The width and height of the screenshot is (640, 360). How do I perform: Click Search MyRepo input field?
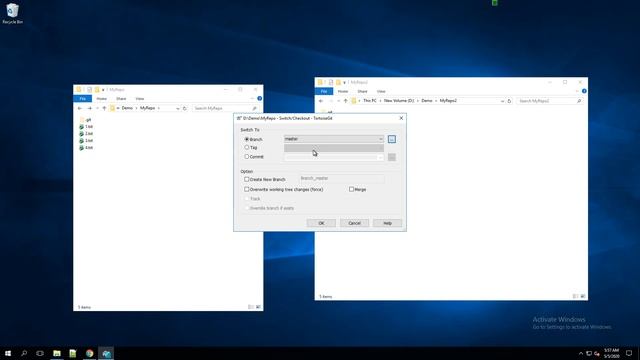[224, 108]
